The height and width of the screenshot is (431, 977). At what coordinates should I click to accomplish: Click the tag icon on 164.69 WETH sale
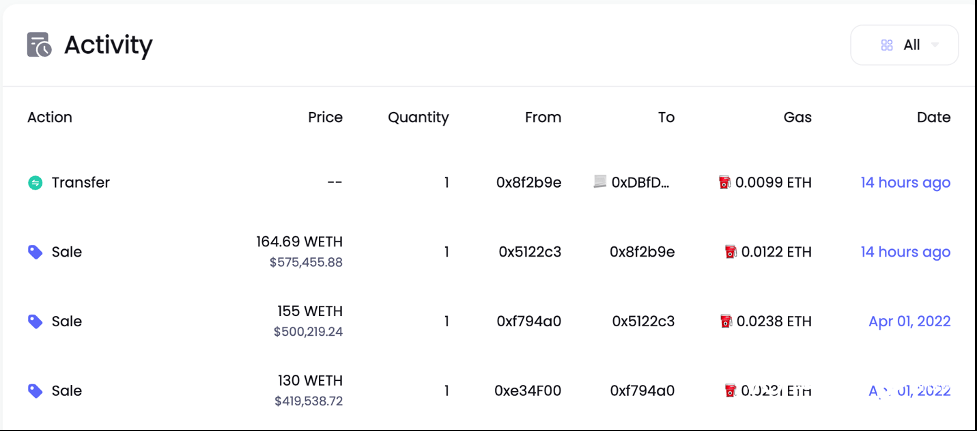pyautogui.click(x=35, y=253)
